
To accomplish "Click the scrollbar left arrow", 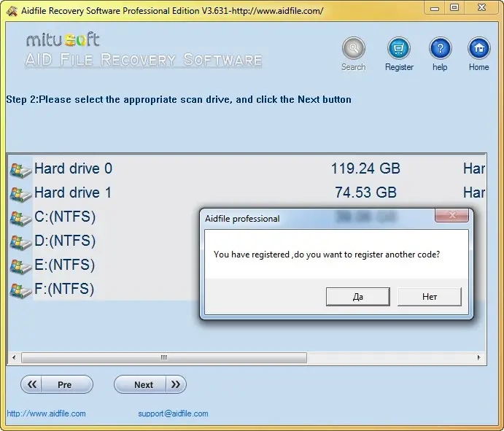I will [14, 357].
